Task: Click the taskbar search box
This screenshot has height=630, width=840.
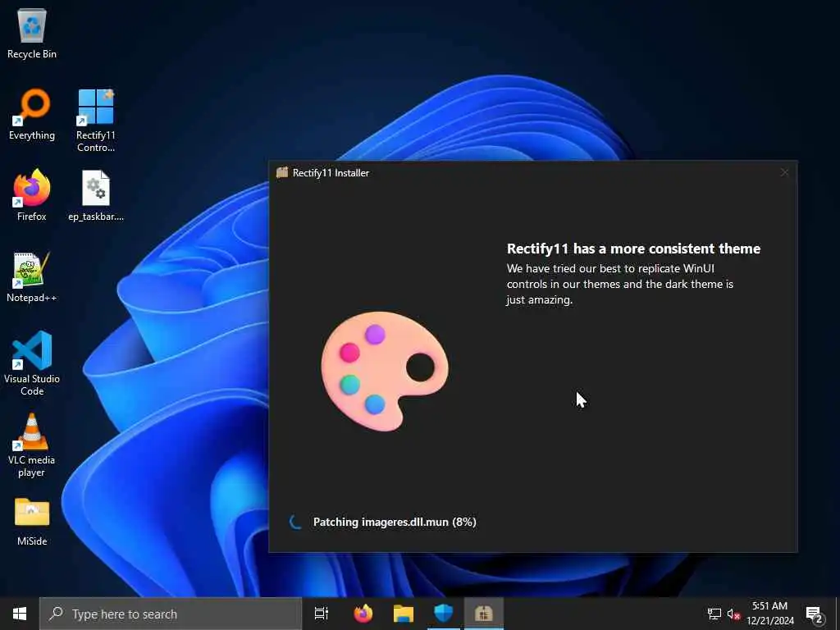Action: pyautogui.click(x=171, y=614)
